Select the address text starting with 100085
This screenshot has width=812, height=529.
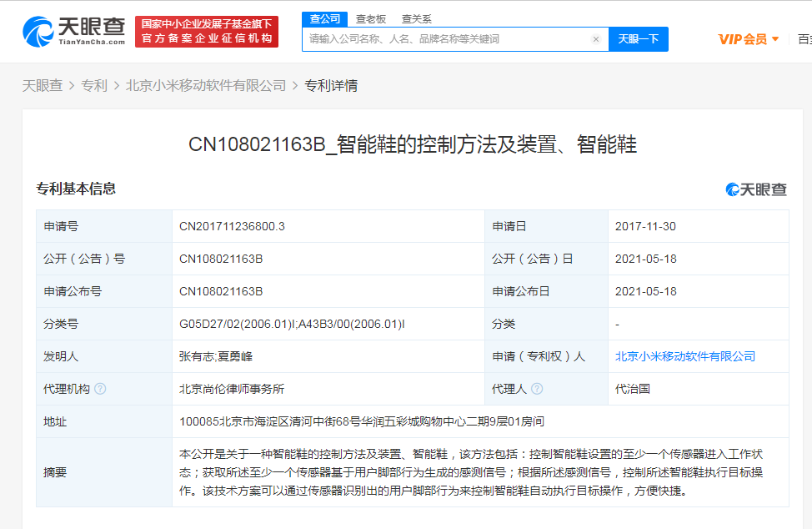pyautogui.click(x=362, y=421)
